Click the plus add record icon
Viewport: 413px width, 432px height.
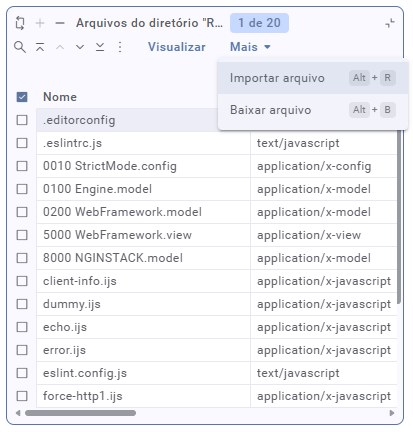click(x=40, y=23)
